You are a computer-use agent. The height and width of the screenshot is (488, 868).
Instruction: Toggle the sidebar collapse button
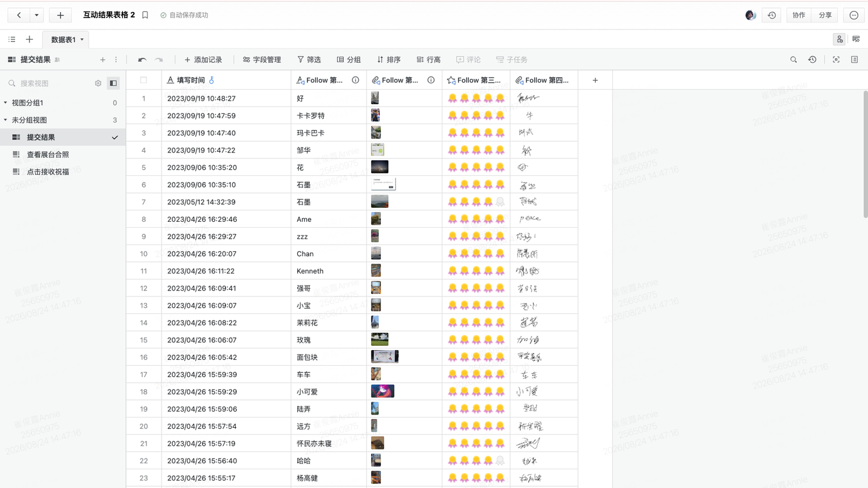point(113,83)
